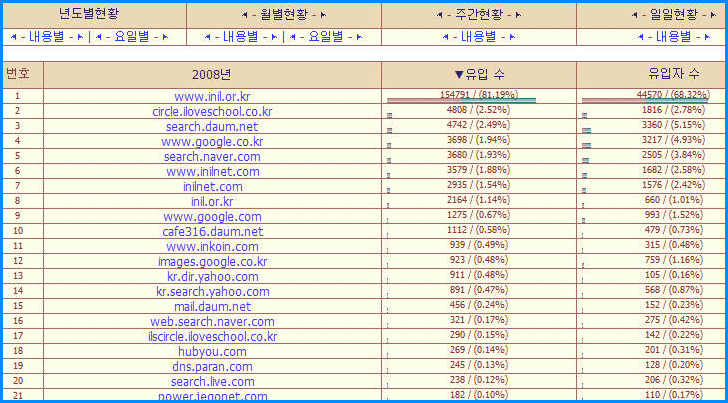The image size is (728, 403).
Task: Click previous arrow of 요일별 under 년도별현황
Action: tap(98, 37)
